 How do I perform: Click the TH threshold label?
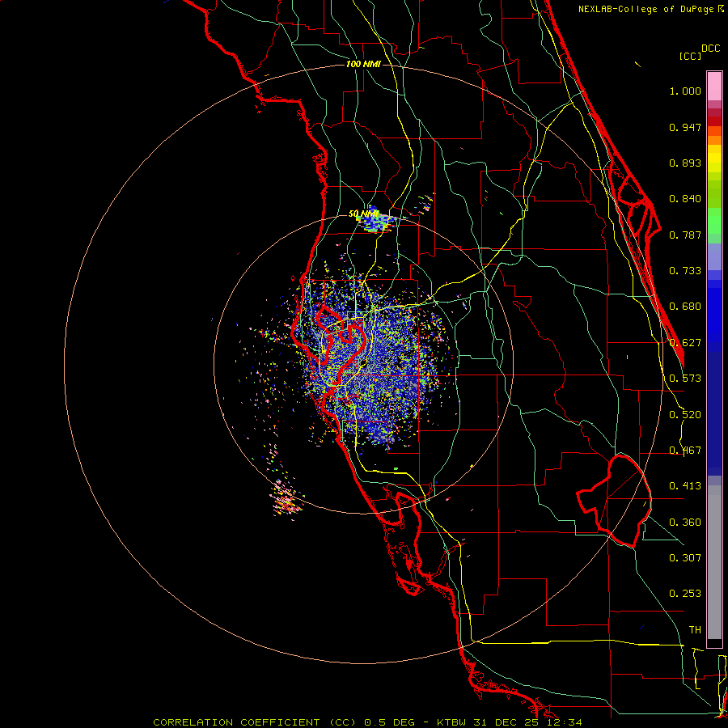[x=695, y=630]
